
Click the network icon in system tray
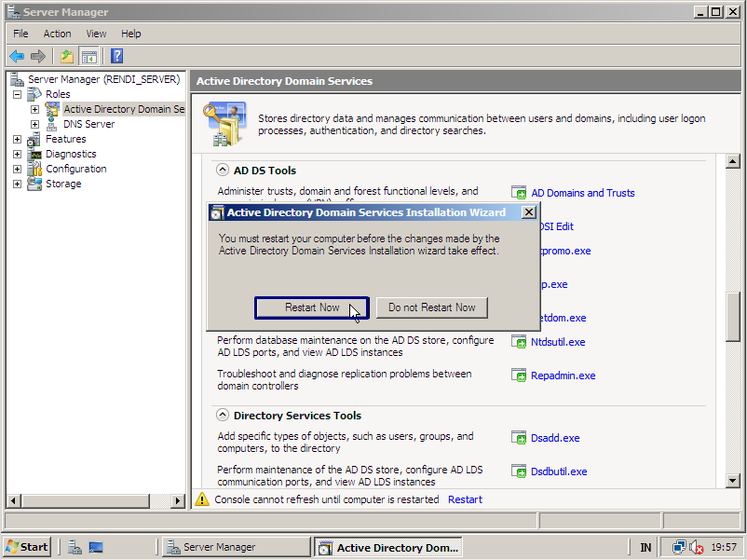[679, 547]
